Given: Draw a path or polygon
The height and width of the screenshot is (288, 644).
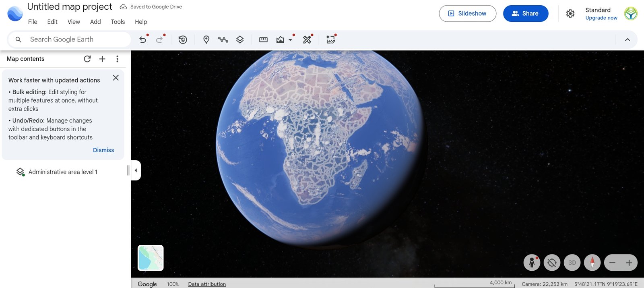Looking at the screenshot, I should click(223, 39).
